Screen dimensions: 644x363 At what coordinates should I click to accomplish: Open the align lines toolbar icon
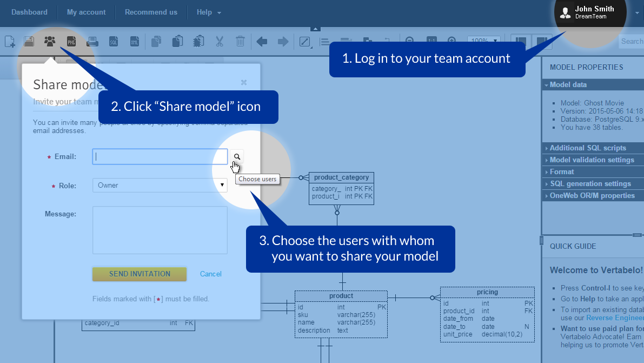pos(325,42)
